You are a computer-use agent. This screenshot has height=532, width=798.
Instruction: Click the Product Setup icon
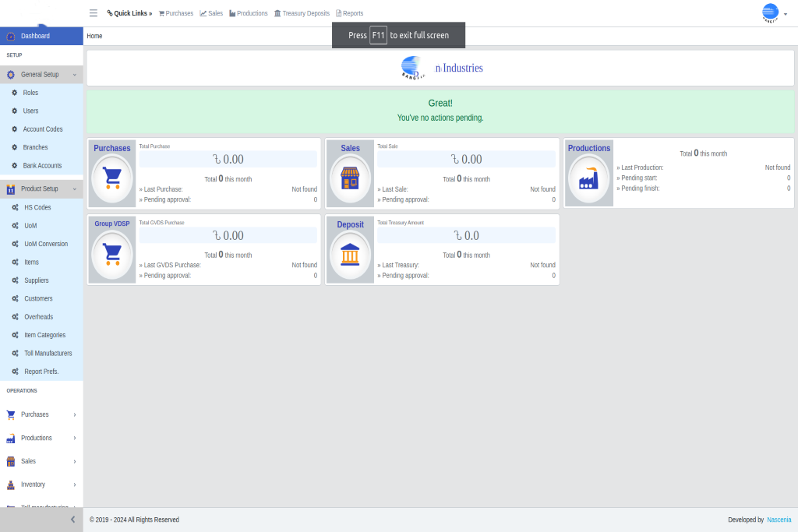point(11,189)
